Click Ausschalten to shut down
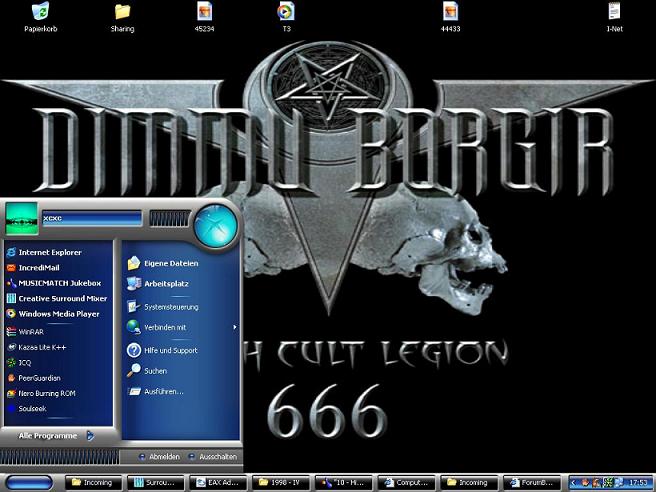656x492 pixels. (x=213, y=457)
